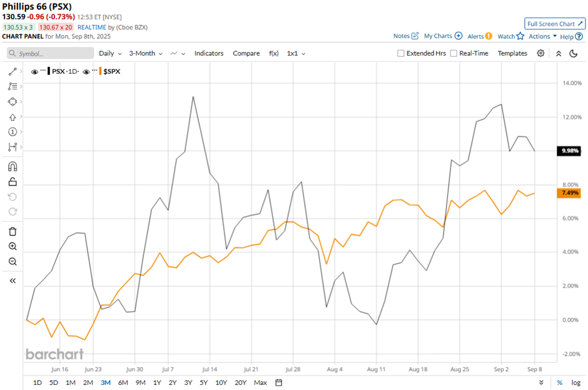Viewport: 588px width, 390px height.
Task: Toggle percent scale mode
Action: 559,382
